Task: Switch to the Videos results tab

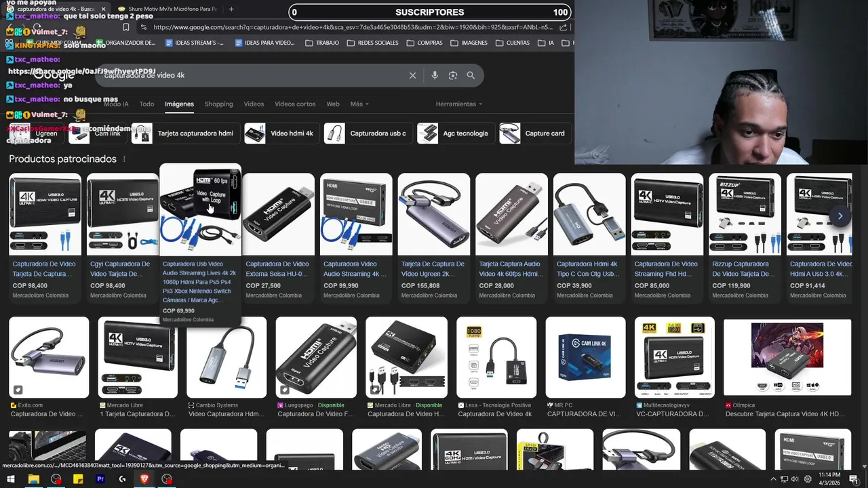Action: 254,104
